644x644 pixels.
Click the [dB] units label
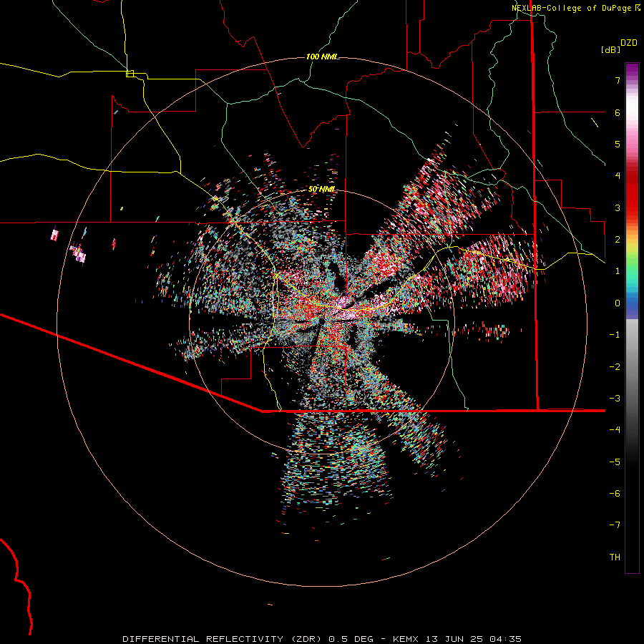click(611, 49)
